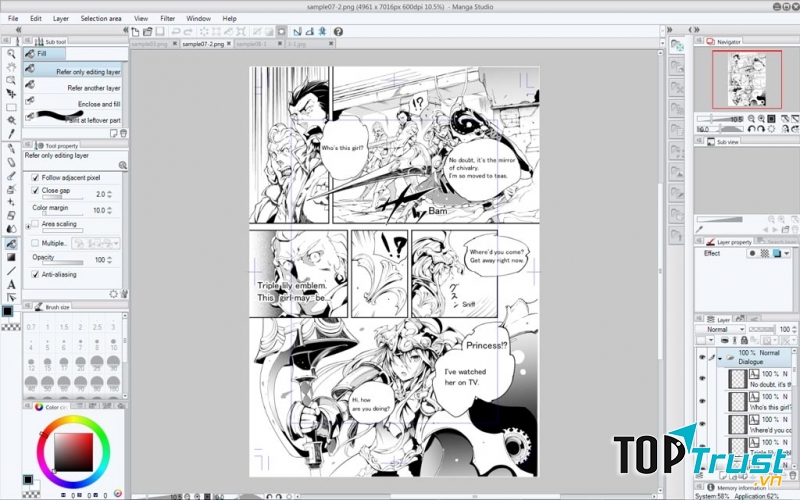Screen dimensions: 800x500
Task: Open the Edit menu
Action: (36, 18)
